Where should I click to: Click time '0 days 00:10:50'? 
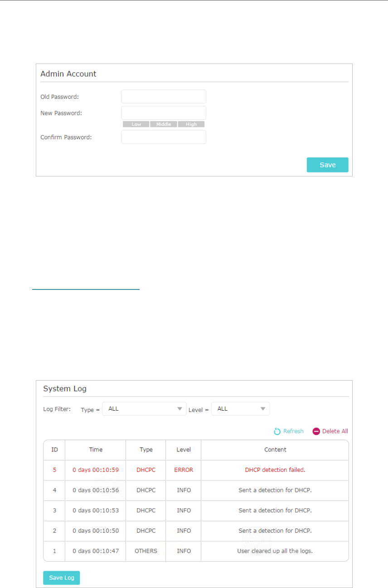coord(96,530)
